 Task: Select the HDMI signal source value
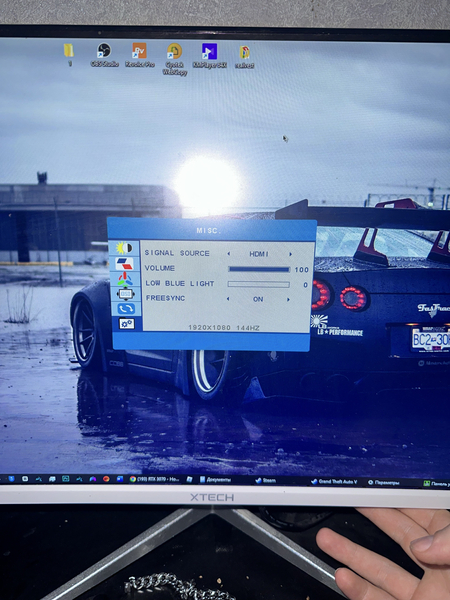point(259,254)
